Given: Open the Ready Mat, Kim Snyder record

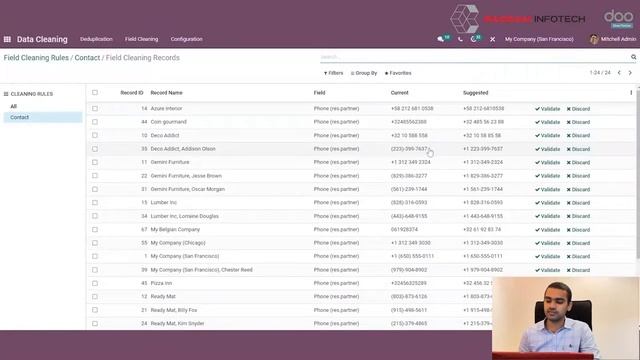Looking at the screenshot, I should (x=177, y=324).
